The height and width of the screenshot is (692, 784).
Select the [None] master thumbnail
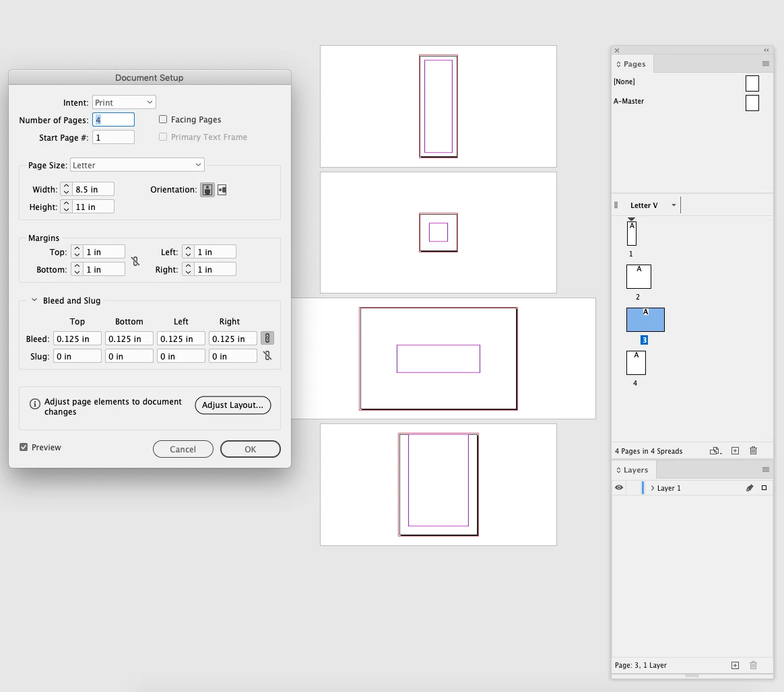coord(752,83)
